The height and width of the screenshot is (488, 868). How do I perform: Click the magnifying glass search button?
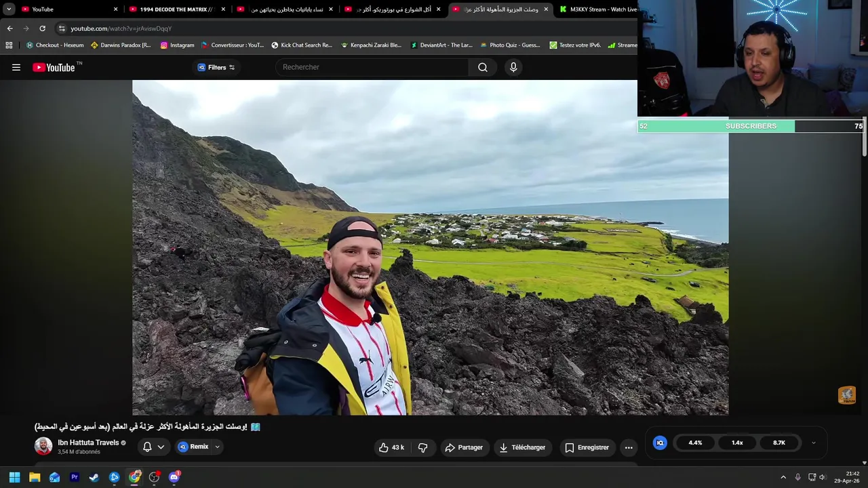pos(483,67)
